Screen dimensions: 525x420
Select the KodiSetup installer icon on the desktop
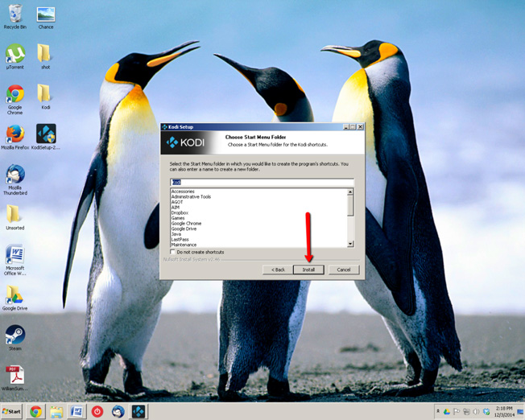pos(46,138)
